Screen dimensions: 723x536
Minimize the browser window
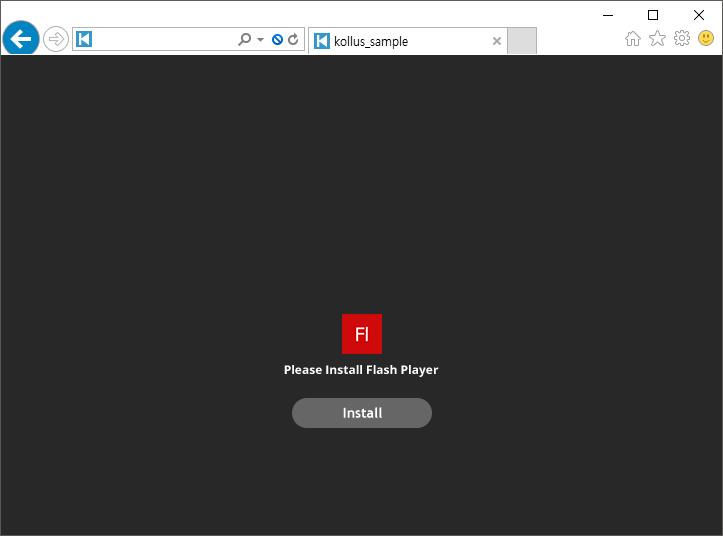608,15
